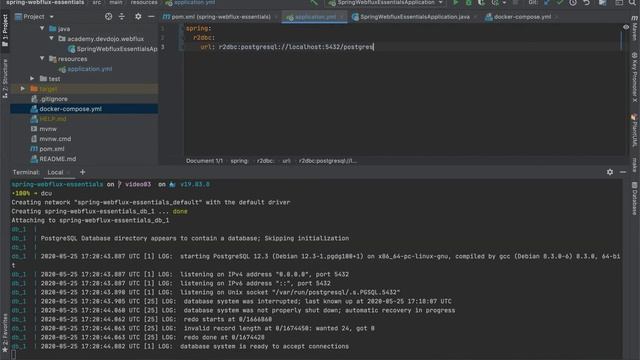Collapse the java folder
The width and height of the screenshot is (640, 360).
coord(42,29)
